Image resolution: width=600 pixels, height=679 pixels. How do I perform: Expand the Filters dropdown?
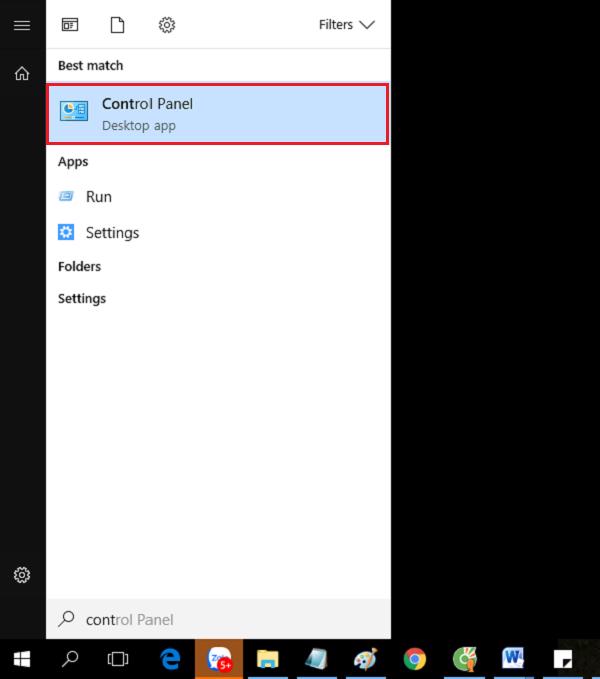click(346, 24)
